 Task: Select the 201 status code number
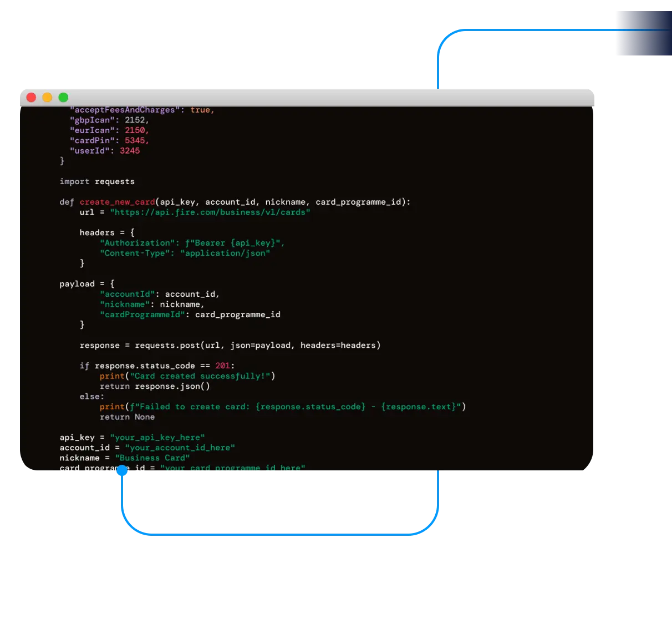[222, 366]
